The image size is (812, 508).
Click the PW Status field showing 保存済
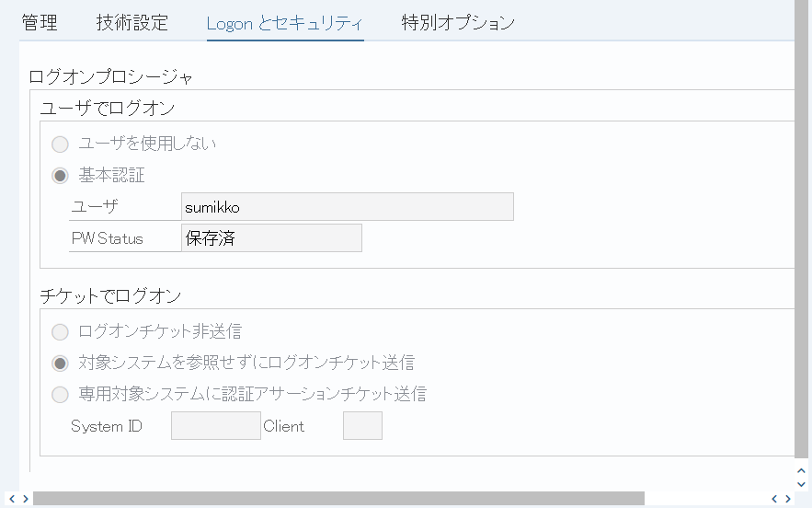click(271, 238)
